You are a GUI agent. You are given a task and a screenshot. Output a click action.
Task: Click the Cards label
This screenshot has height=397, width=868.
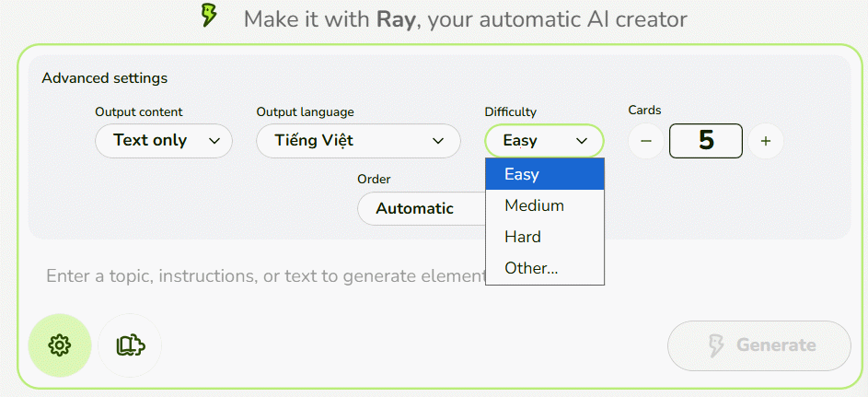(645, 111)
